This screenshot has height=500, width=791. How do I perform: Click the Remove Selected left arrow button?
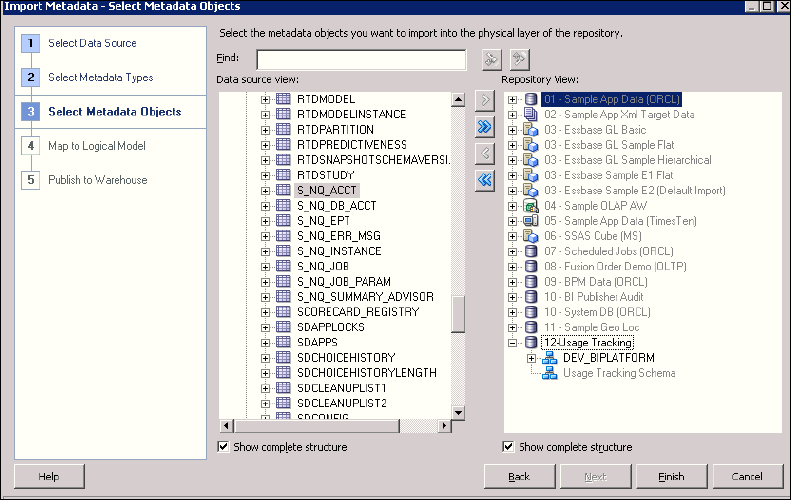point(485,153)
